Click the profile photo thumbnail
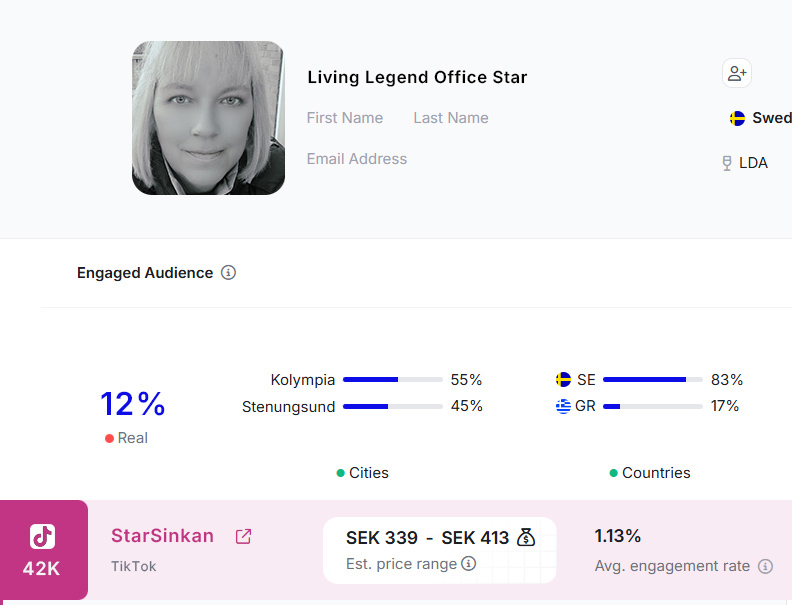This screenshot has width=792, height=605. click(208, 118)
